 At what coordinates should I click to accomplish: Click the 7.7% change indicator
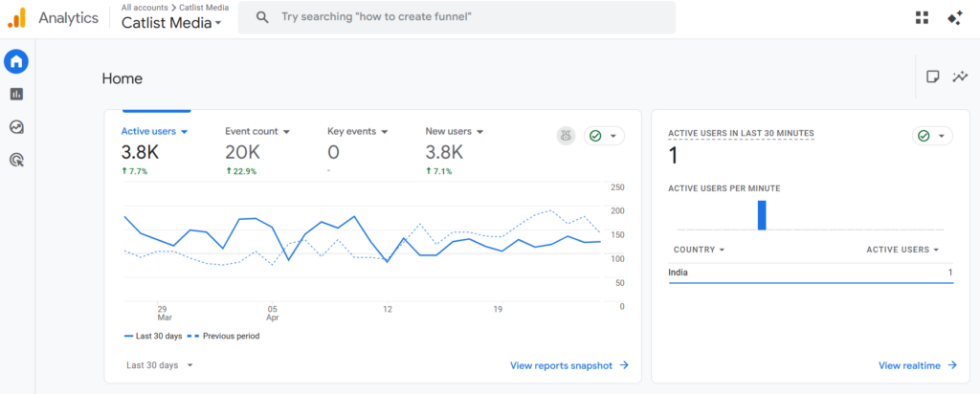134,171
